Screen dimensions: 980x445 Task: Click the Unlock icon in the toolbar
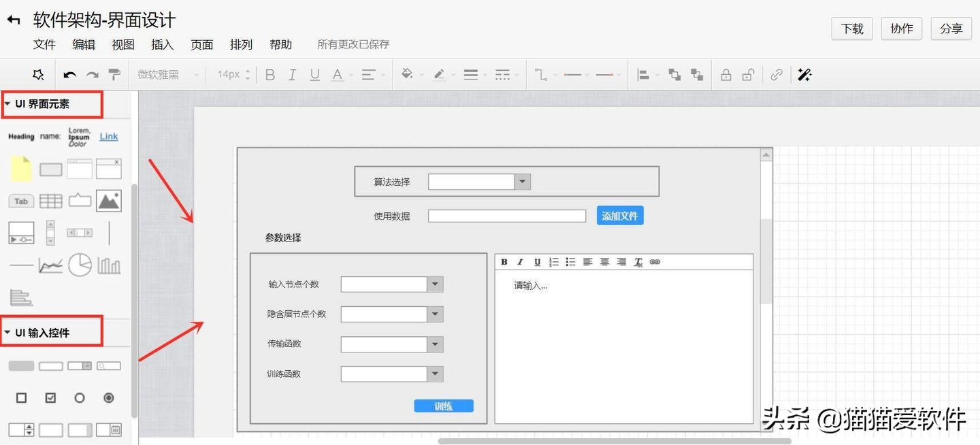tap(747, 75)
